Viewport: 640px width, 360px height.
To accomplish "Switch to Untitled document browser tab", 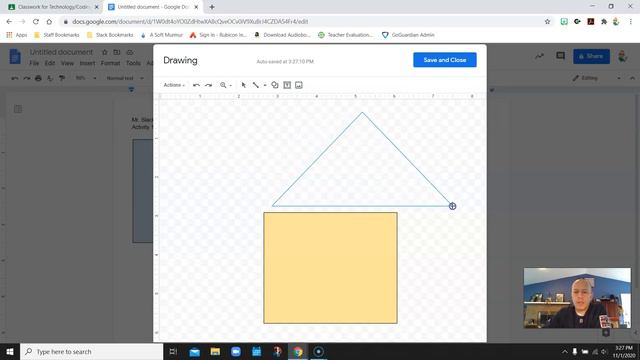I will click(x=153, y=7).
